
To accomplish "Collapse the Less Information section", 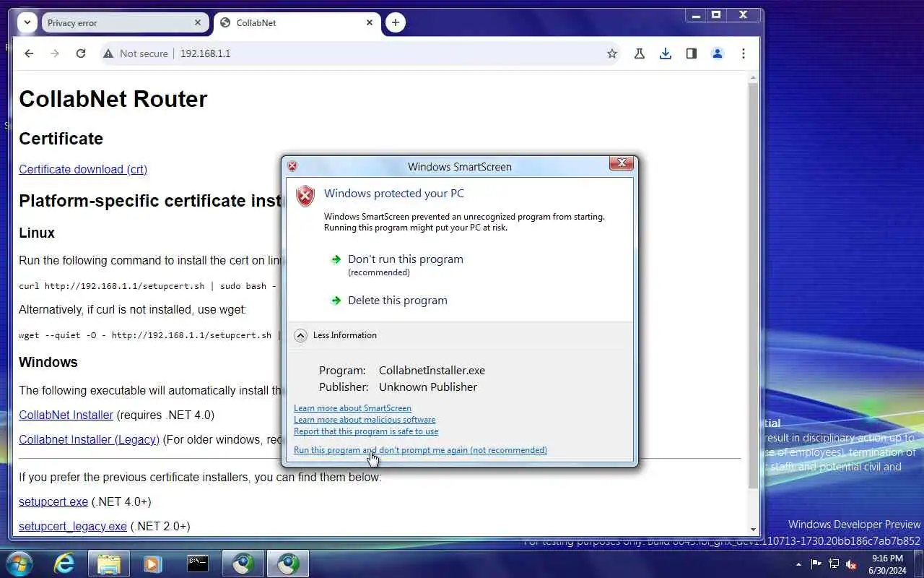I will click(336, 335).
